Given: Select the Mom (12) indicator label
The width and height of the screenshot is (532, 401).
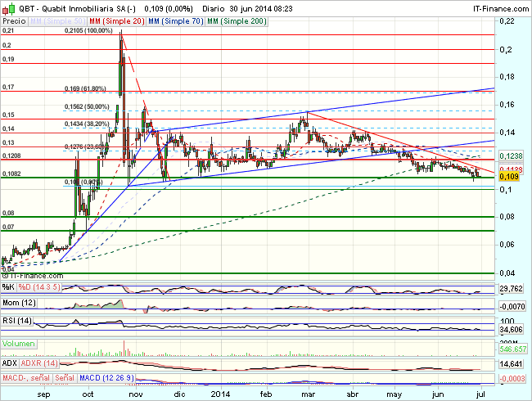Looking at the screenshot, I should [x=16, y=303].
